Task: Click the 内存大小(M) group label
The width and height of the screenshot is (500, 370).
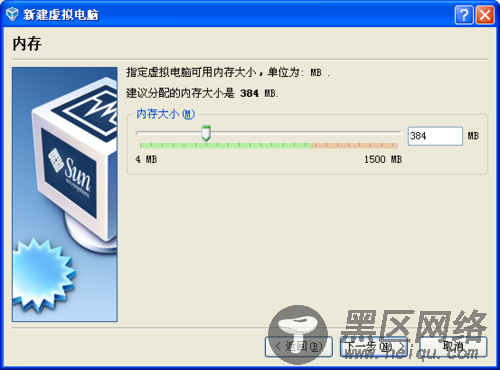Action: click(x=166, y=114)
